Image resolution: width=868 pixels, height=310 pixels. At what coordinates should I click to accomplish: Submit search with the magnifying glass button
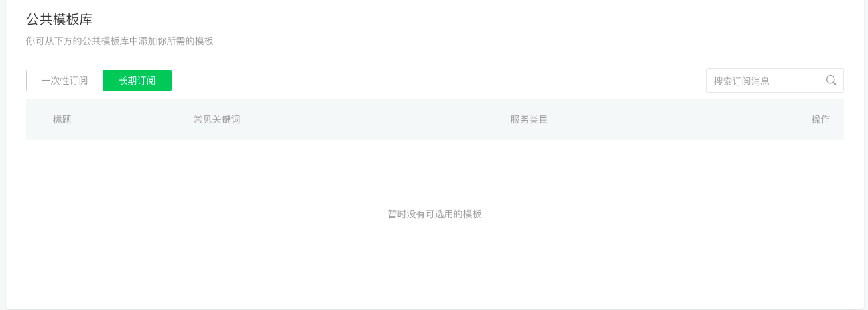point(831,81)
